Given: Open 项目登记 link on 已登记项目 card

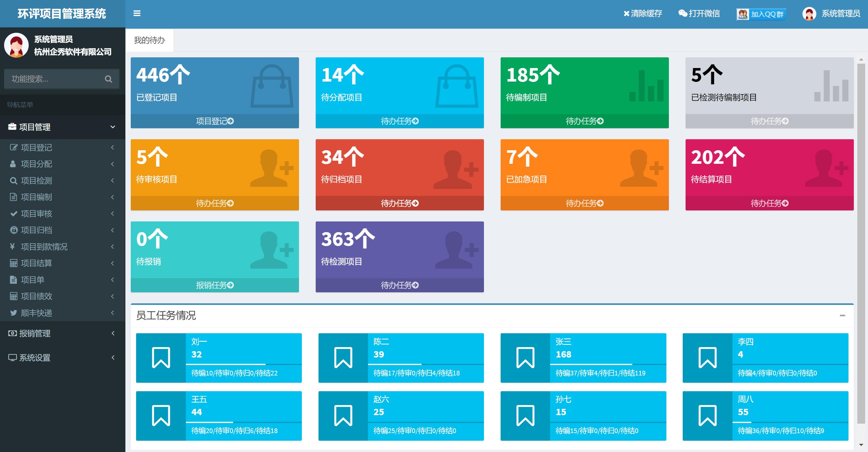Looking at the screenshot, I should [x=215, y=121].
